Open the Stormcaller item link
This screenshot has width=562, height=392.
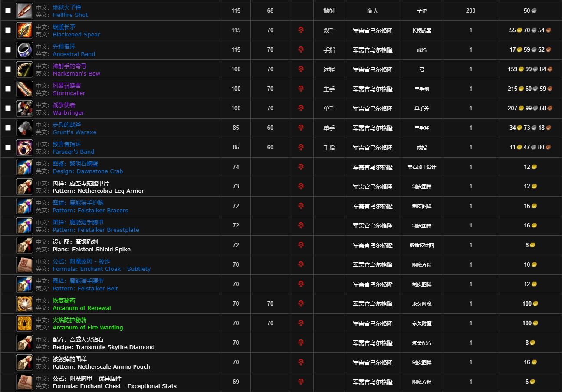tap(69, 93)
